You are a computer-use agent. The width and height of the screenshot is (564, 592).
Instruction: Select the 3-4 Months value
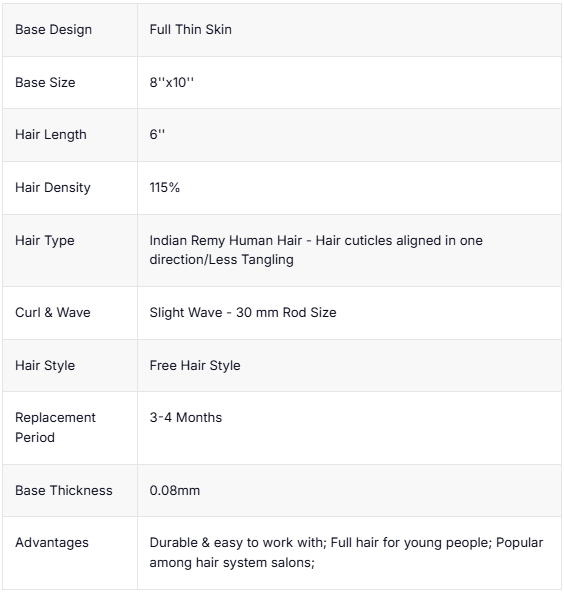pyautogui.click(x=186, y=417)
